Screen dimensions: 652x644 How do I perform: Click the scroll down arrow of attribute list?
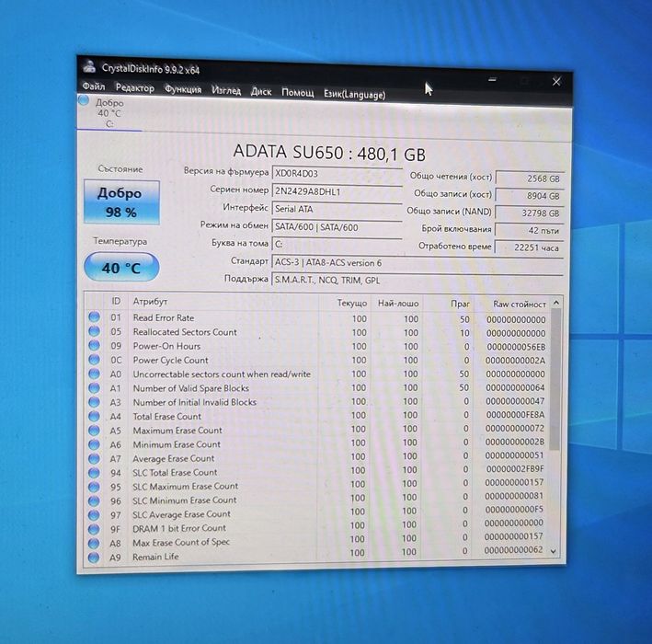554,551
